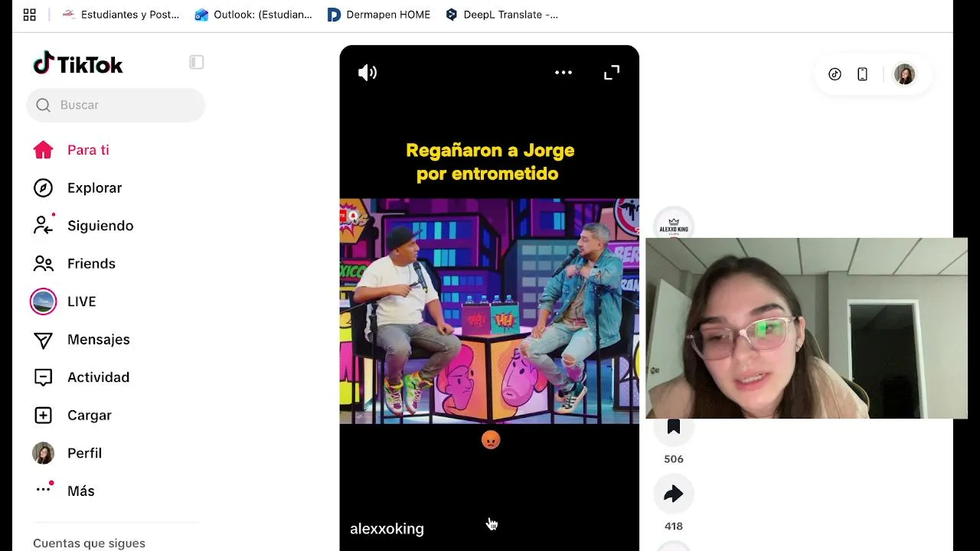Focus the Buscar search field
The width and height of the screenshot is (980, 551).
116,105
